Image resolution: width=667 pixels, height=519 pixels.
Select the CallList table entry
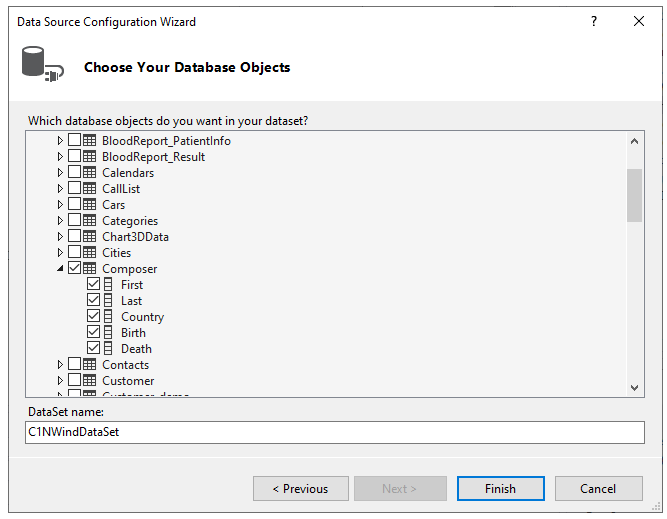pyautogui.click(x=121, y=189)
